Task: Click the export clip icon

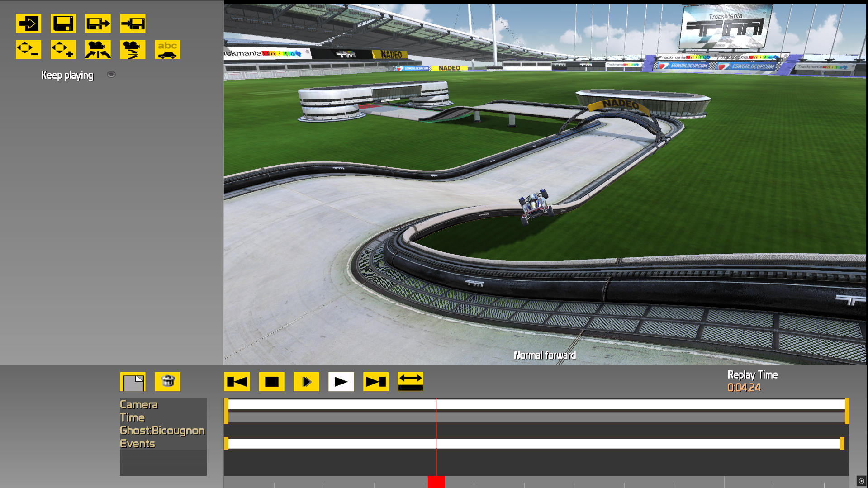Action: [x=98, y=24]
